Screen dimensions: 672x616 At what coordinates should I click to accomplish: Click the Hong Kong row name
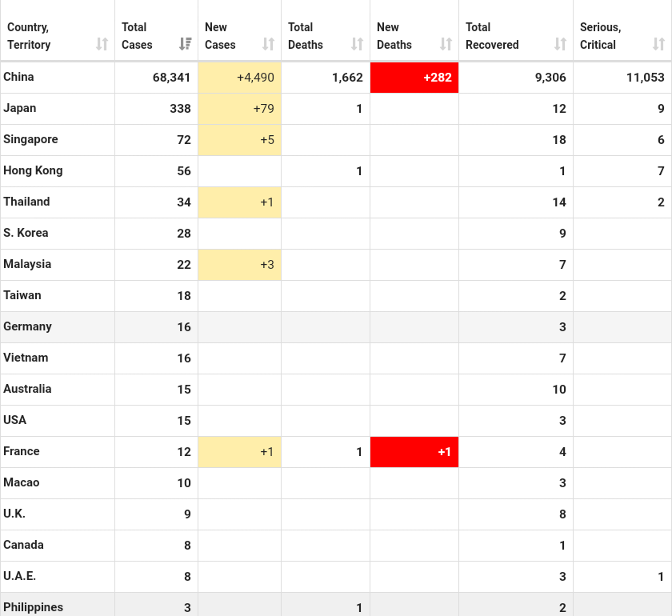(x=33, y=170)
